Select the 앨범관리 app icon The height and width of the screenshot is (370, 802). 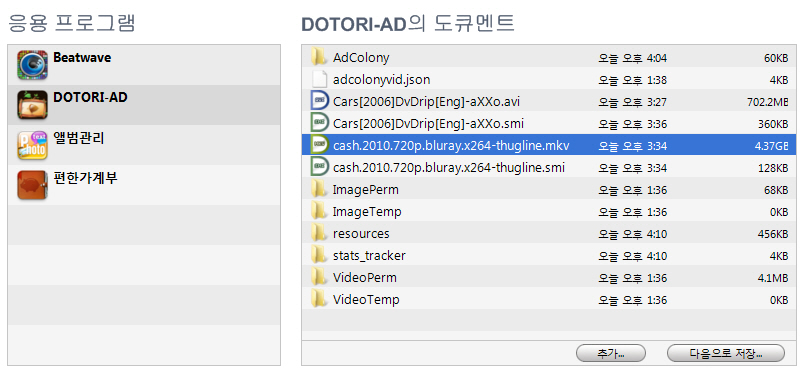32,145
